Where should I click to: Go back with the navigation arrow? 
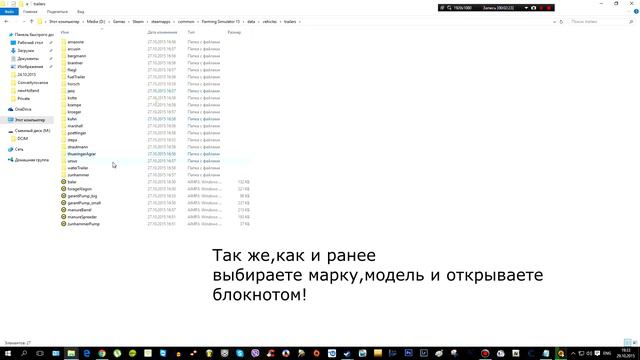coord(6,22)
